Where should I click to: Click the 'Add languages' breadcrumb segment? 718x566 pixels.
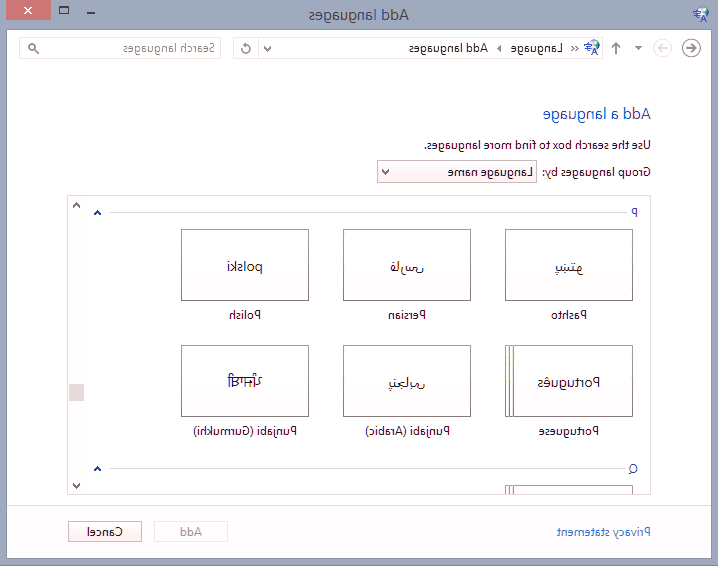(448, 48)
